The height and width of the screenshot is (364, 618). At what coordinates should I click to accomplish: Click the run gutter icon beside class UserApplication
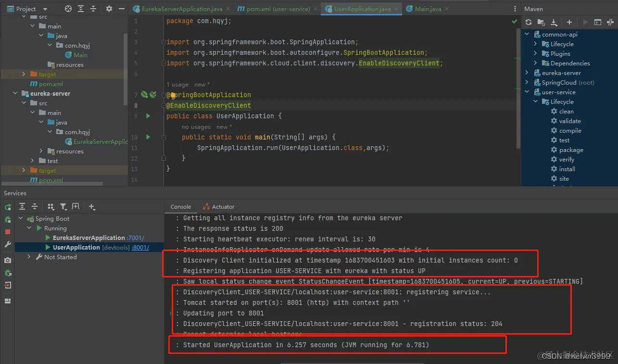148,116
